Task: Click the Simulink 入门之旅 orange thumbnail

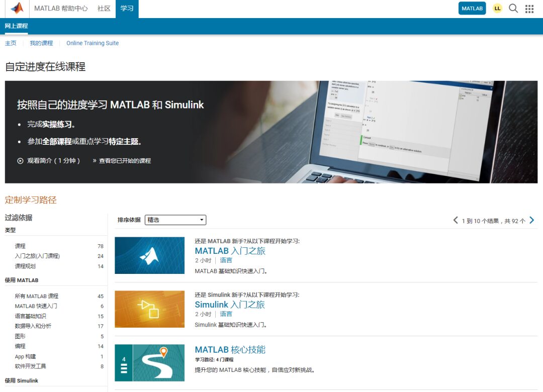Action: click(x=150, y=309)
